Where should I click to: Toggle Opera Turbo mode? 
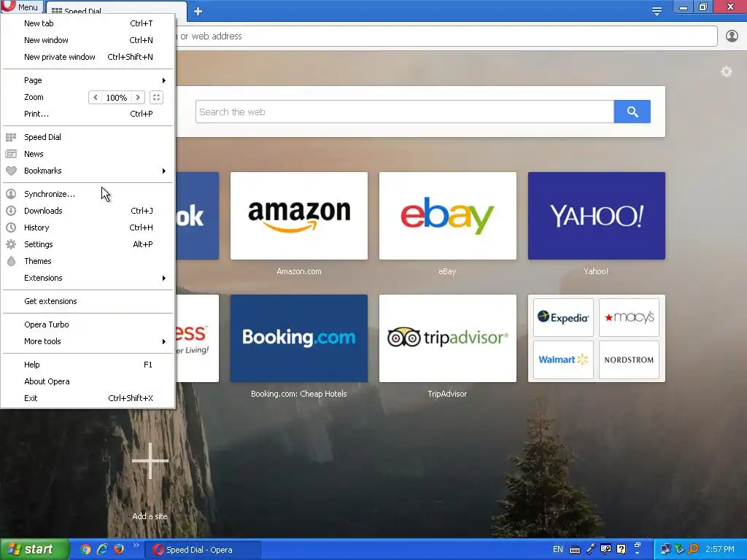tap(88, 324)
